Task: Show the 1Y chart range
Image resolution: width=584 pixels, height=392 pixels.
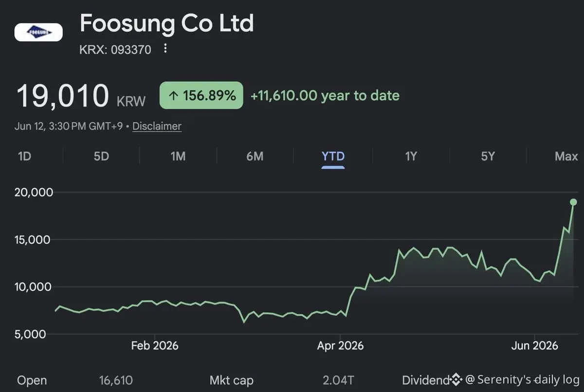Action: [x=411, y=156]
